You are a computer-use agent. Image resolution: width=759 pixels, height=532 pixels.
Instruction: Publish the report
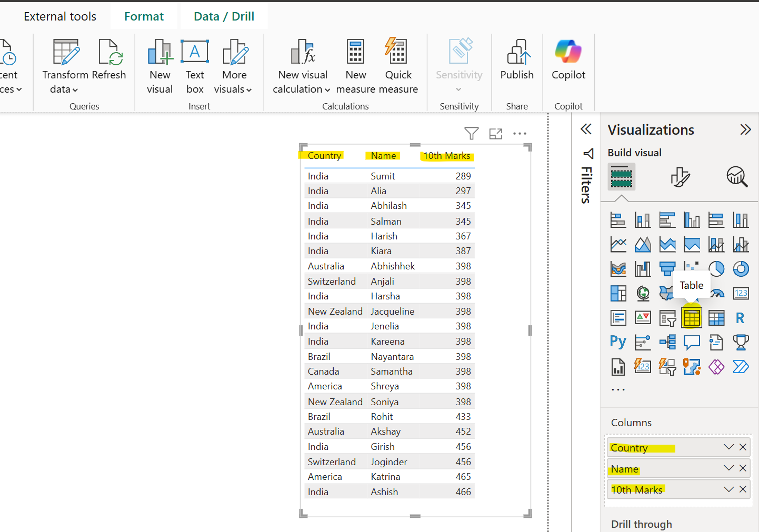pyautogui.click(x=517, y=59)
